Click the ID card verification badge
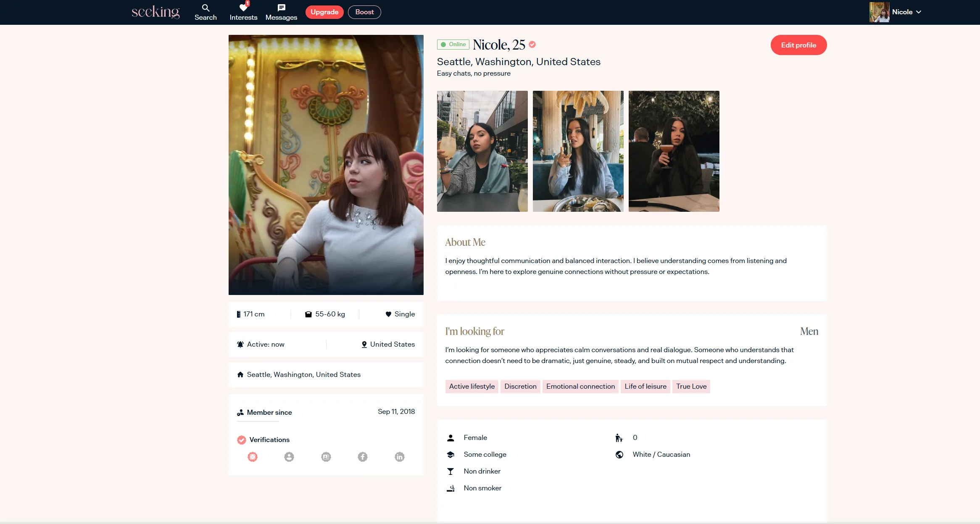Image resolution: width=980 pixels, height=524 pixels. 326,457
